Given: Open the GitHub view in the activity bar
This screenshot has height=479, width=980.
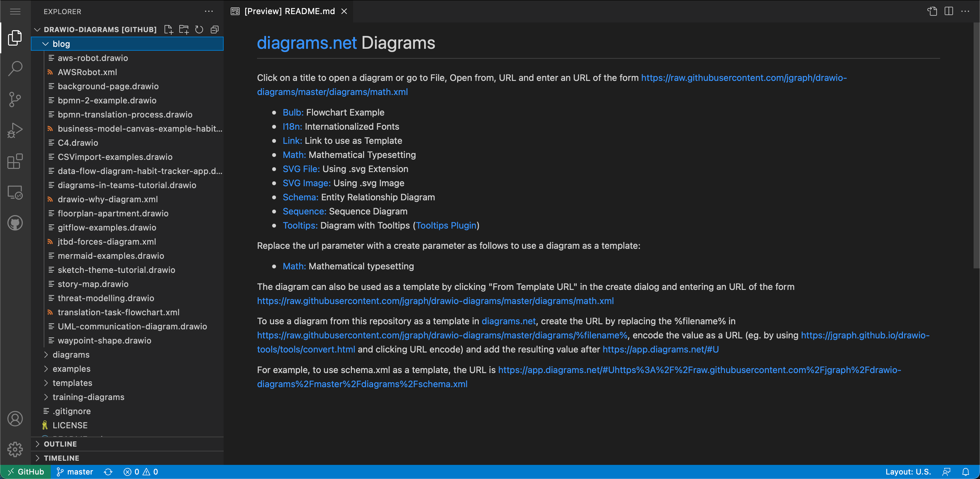Looking at the screenshot, I should [x=15, y=223].
